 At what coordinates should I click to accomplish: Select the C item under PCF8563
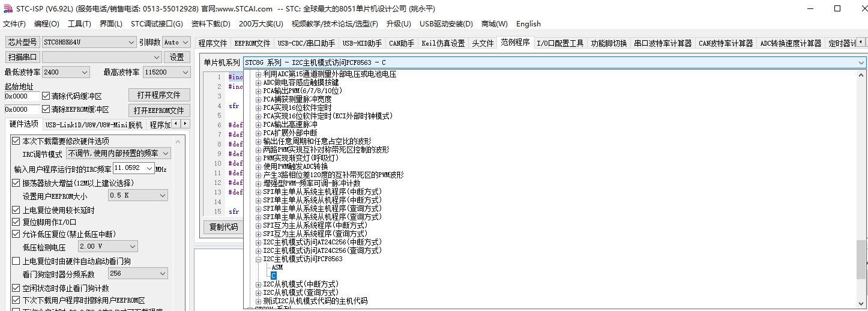click(x=274, y=276)
